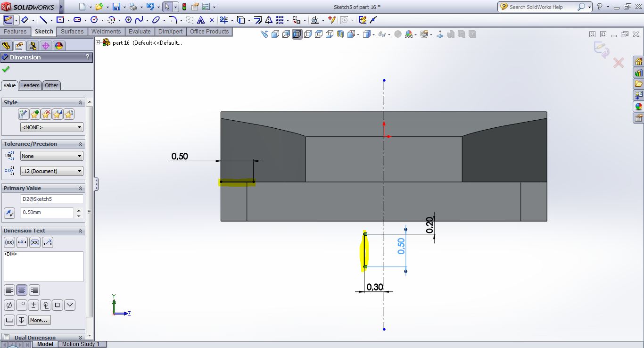Click green checkmark to accept dimension
The height and width of the screenshot is (348, 644).
[x=6, y=69]
